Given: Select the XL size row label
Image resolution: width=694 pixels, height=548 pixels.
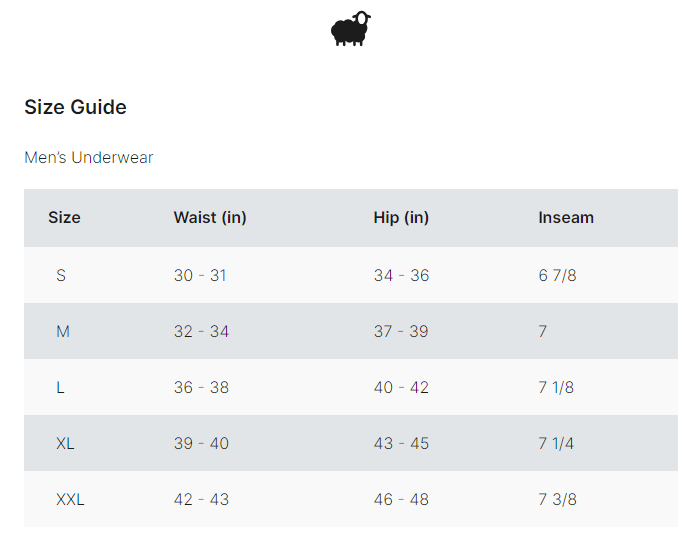Looking at the screenshot, I should coord(65,443).
